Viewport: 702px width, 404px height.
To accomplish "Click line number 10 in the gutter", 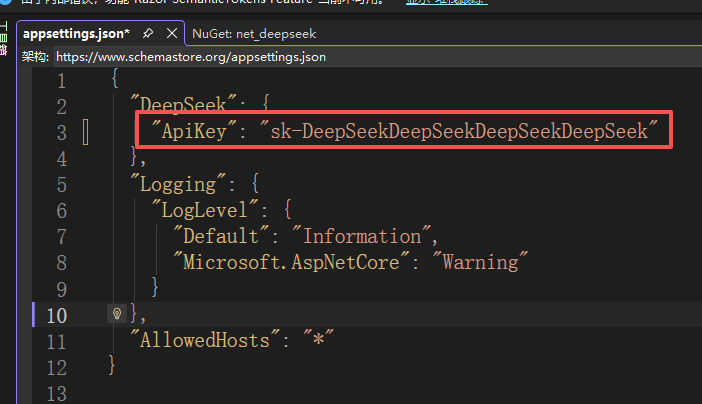I will (57, 316).
